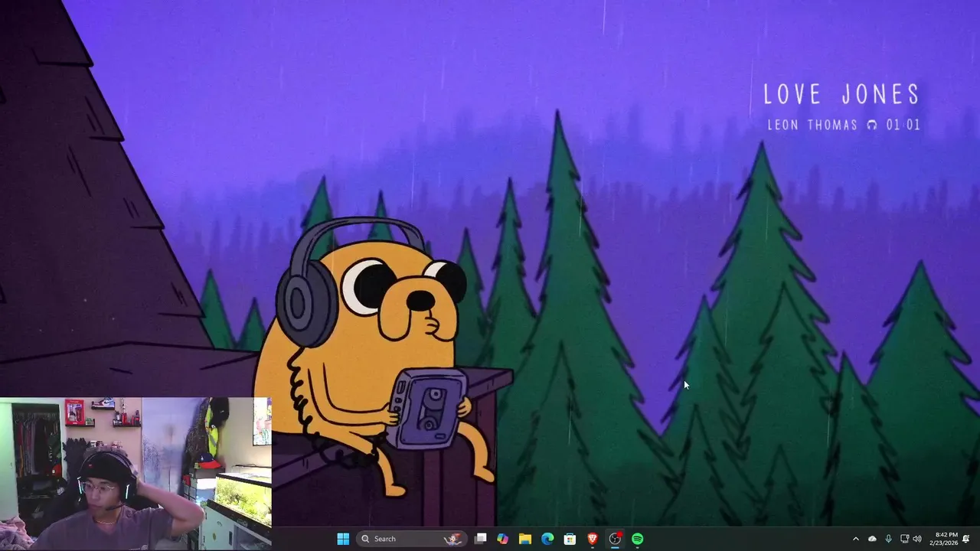980x551 pixels.
Task: Open Spotify from the taskbar
Action: 638,539
